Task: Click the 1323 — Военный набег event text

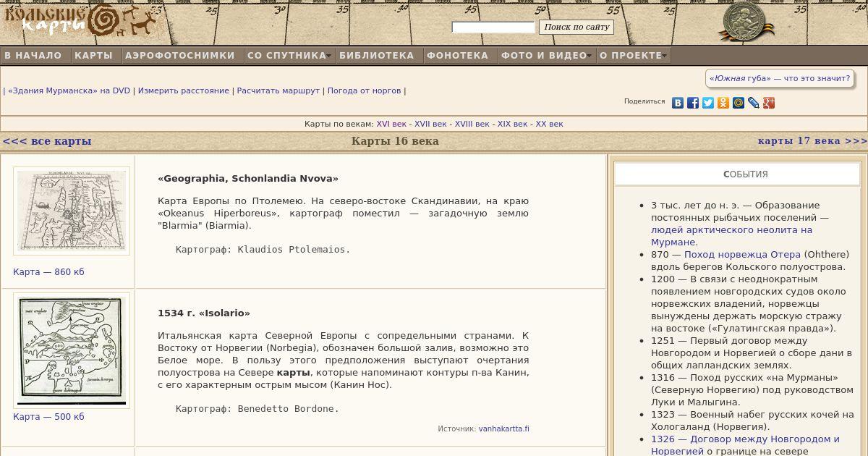Action: tap(752, 421)
